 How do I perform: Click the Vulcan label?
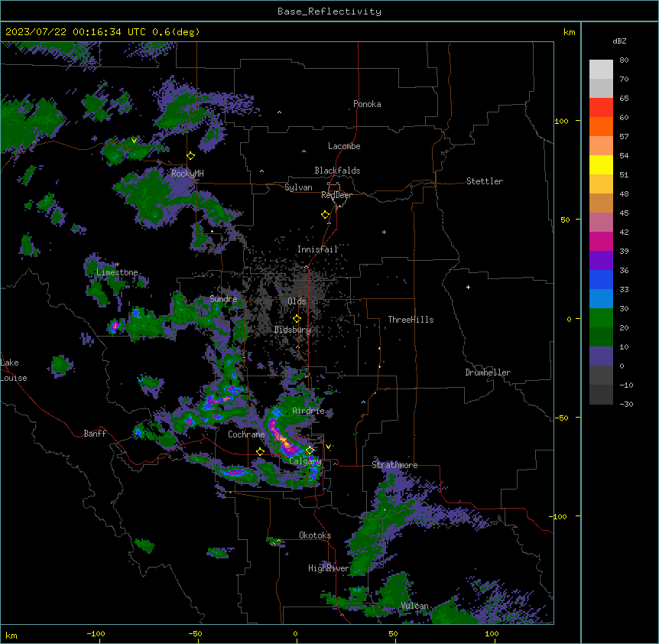(415, 606)
